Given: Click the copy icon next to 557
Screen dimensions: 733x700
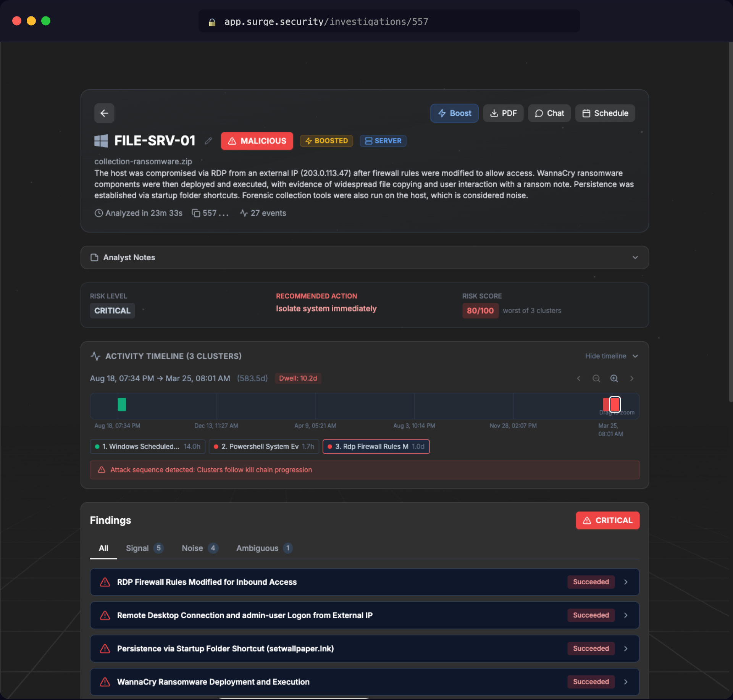Looking at the screenshot, I should coord(196,213).
